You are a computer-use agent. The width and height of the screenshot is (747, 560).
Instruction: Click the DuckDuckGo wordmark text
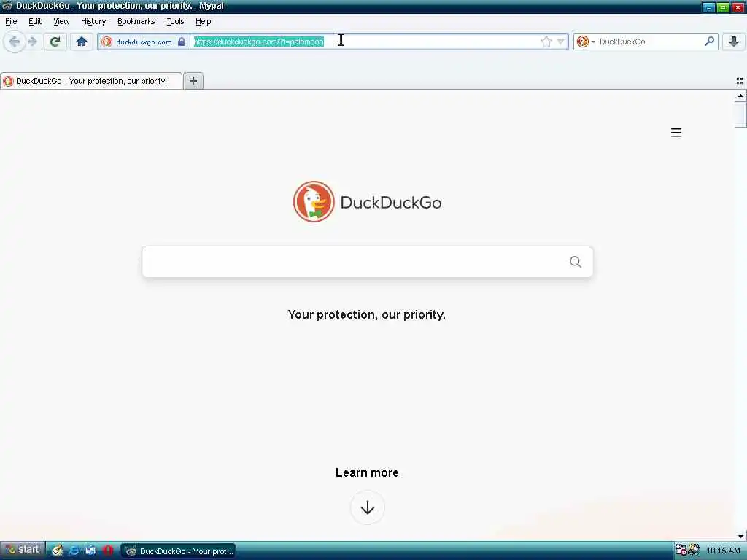pos(391,203)
